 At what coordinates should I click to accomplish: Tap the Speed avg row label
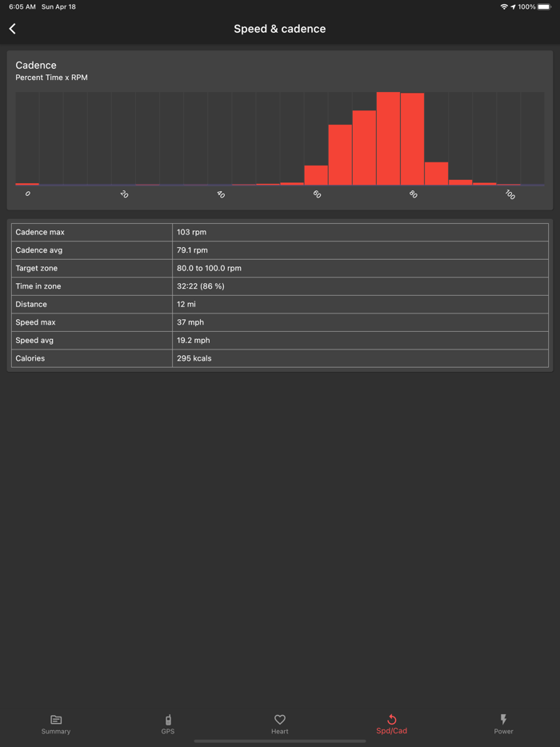click(x=34, y=341)
